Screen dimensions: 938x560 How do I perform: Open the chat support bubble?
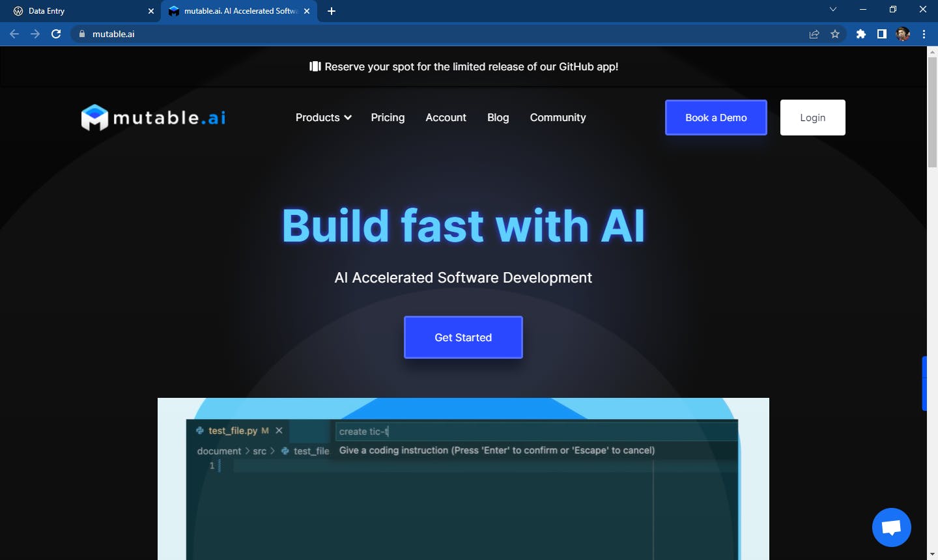click(x=891, y=527)
